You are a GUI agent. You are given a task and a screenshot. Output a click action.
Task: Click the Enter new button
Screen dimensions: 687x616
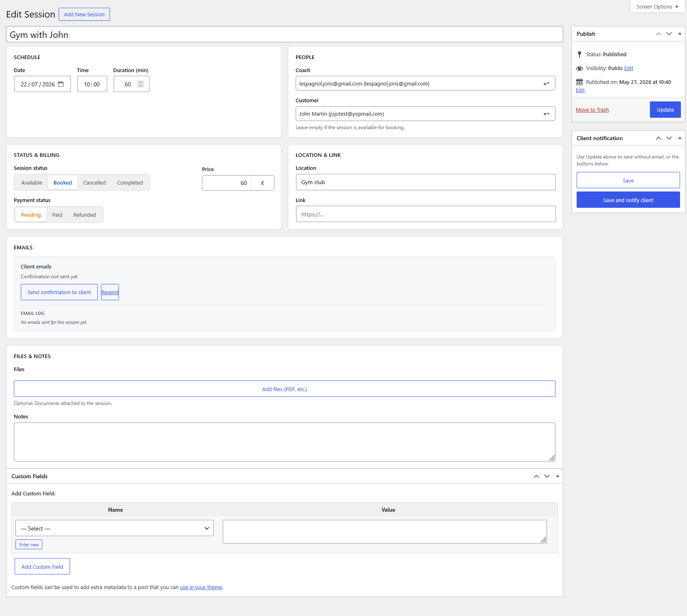click(29, 544)
